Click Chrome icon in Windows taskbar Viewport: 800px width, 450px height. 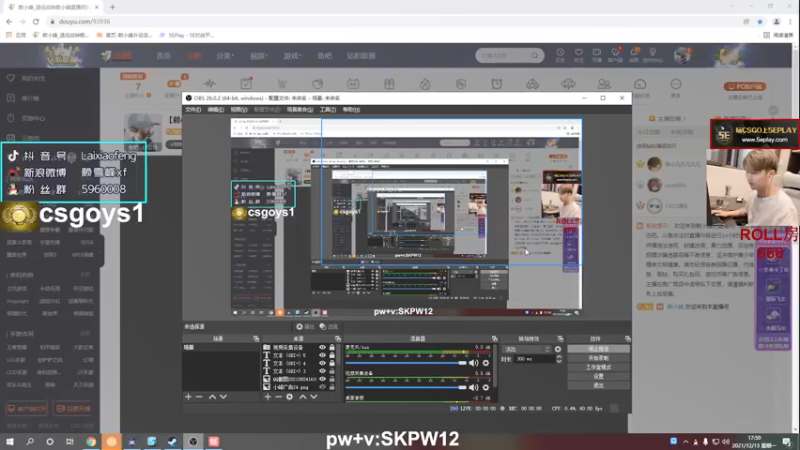coord(91,441)
